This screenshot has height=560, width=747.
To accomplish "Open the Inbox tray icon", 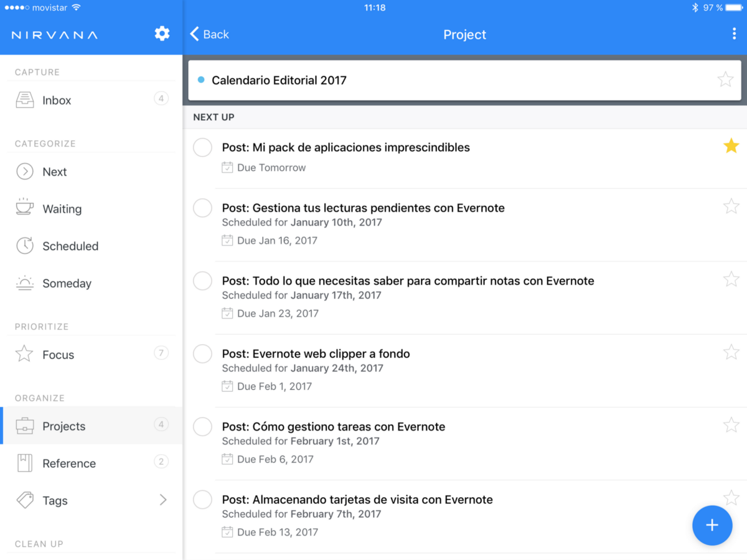I will 25,100.
